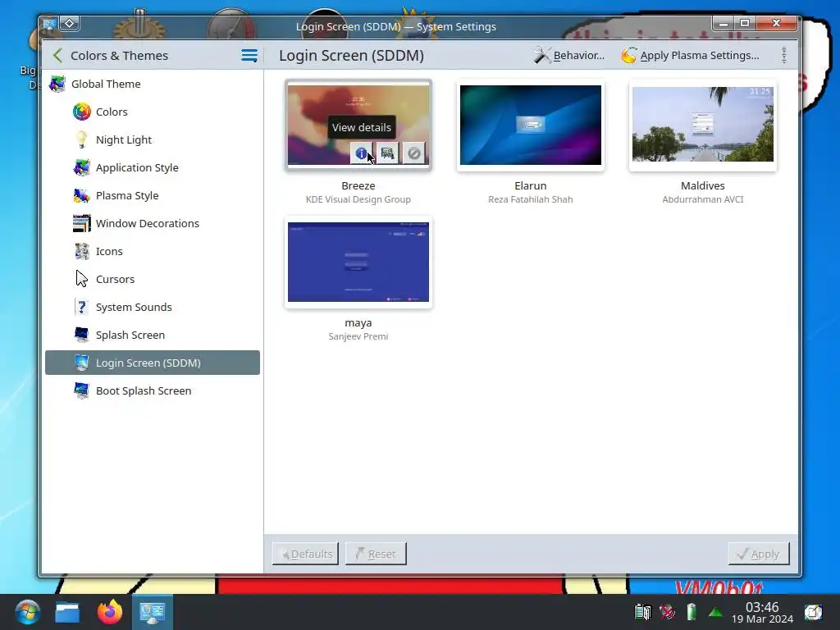This screenshot has height=630, width=840.
Task: Select Plasma Style in sidebar
Action: [153, 195]
